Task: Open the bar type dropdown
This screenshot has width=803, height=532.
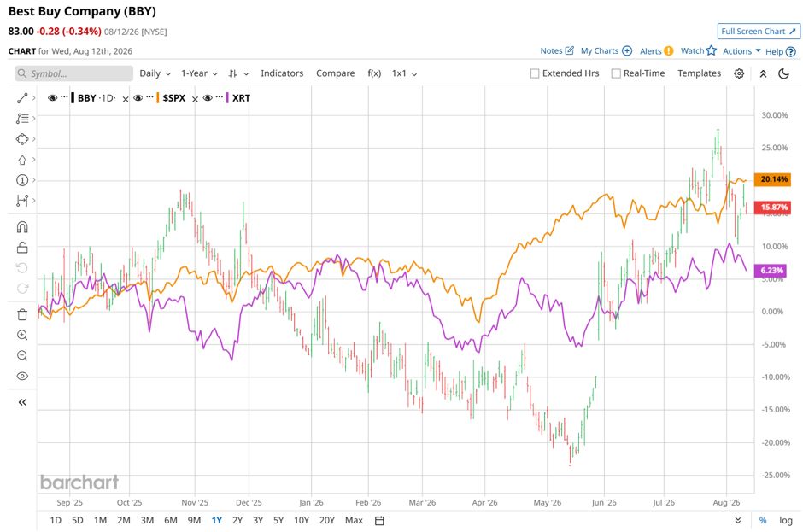Action: tap(238, 73)
